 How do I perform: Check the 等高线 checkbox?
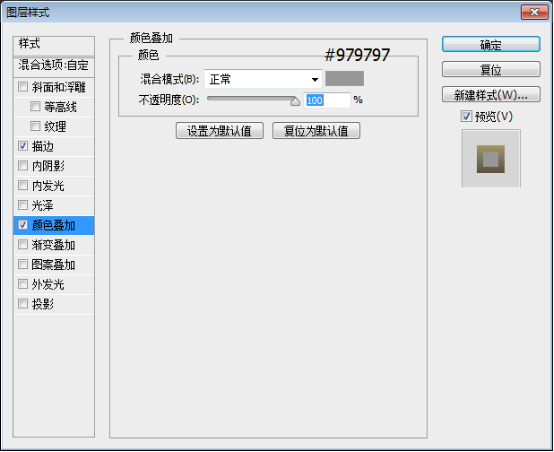point(35,106)
